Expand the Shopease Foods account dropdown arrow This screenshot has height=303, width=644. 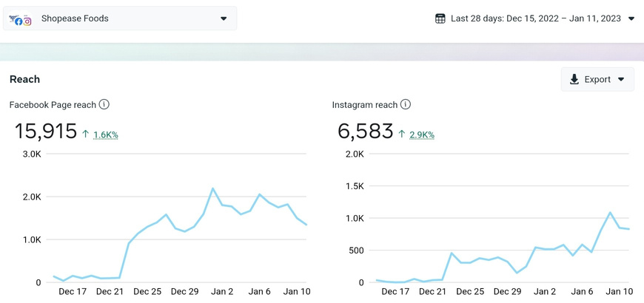tap(224, 18)
